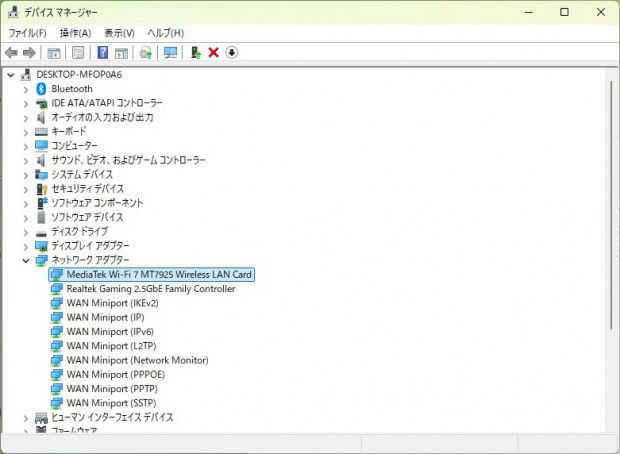The width and height of the screenshot is (620, 454).
Task: Click the red X uninstall device icon
Action: 214,53
